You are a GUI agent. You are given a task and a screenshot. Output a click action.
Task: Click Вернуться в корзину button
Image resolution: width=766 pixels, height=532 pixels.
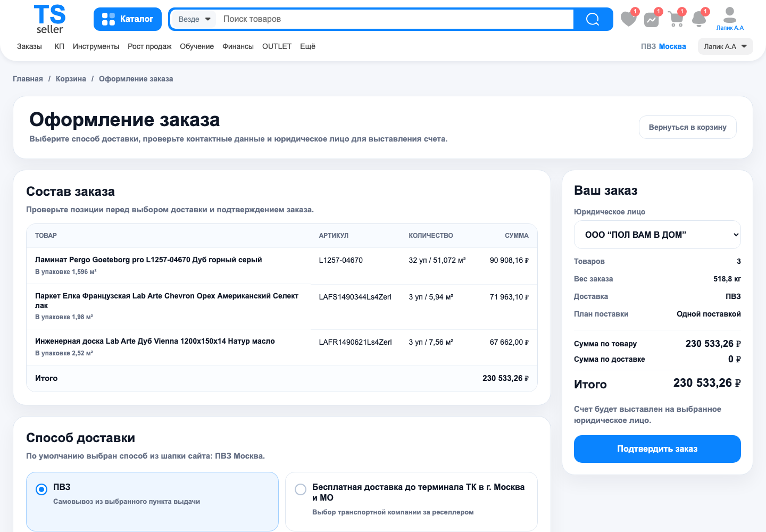point(687,127)
